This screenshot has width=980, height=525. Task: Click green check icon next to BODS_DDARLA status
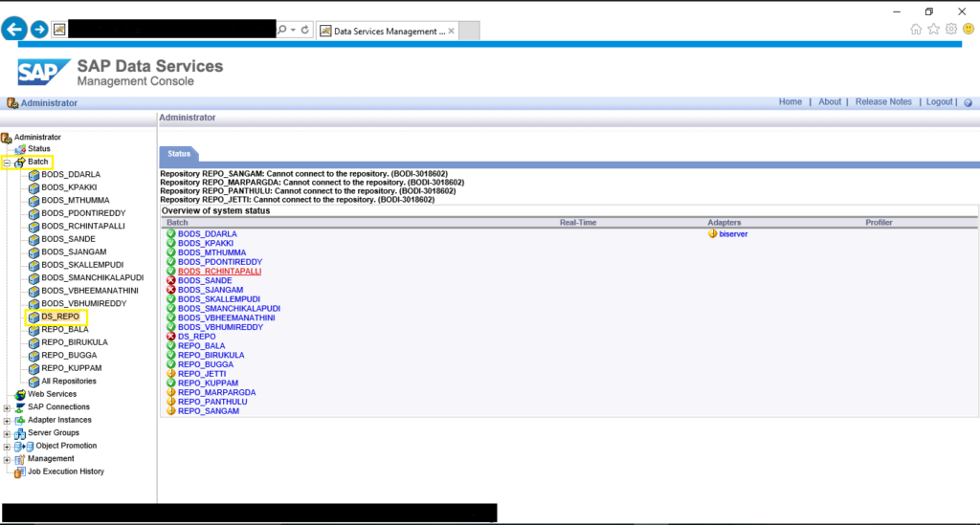tap(170, 234)
